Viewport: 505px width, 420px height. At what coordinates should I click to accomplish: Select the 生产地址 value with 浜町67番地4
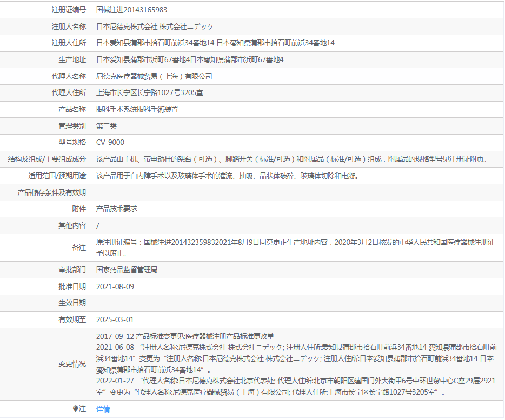coord(190,59)
